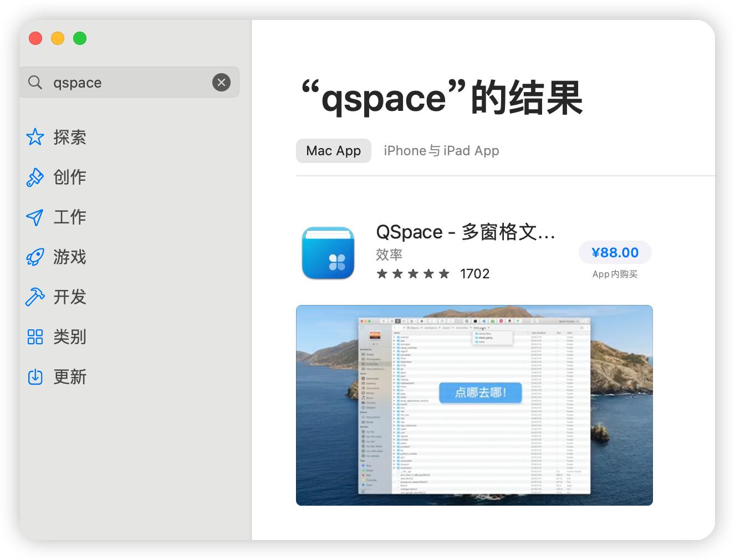The height and width of the screenshot is (560, 735).
Task: Open the 探索 (Discover) section in sidebar
Action: click(69, 137)
